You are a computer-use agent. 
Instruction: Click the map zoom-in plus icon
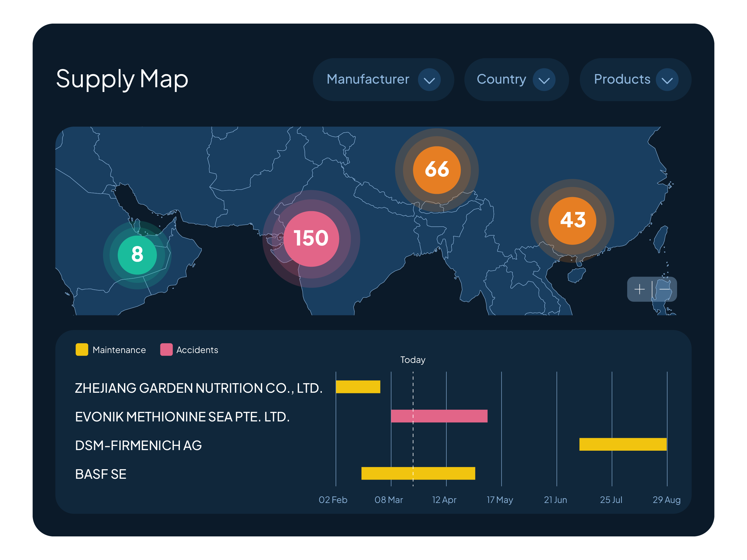(x=639, y=289)
